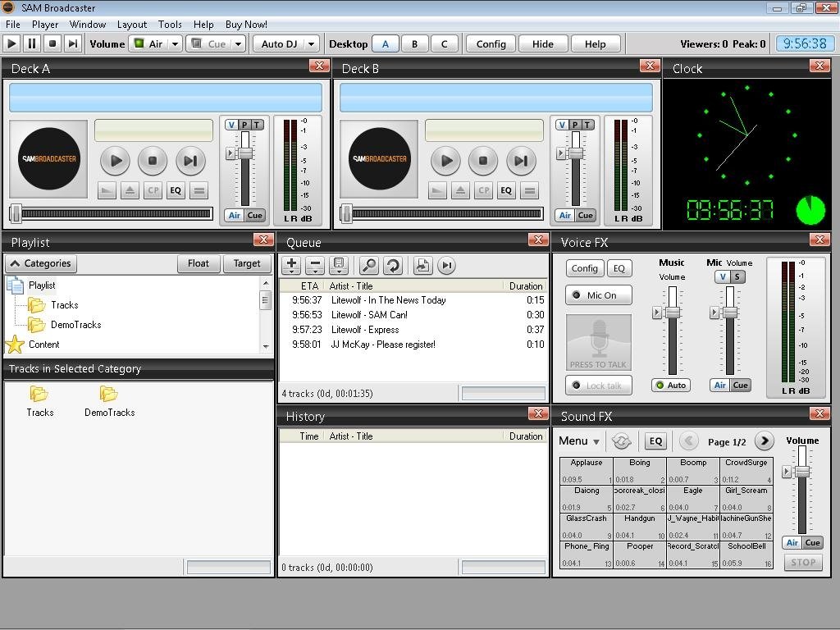
Task: Eject the track from Deck A
Action: pos(130,190)
